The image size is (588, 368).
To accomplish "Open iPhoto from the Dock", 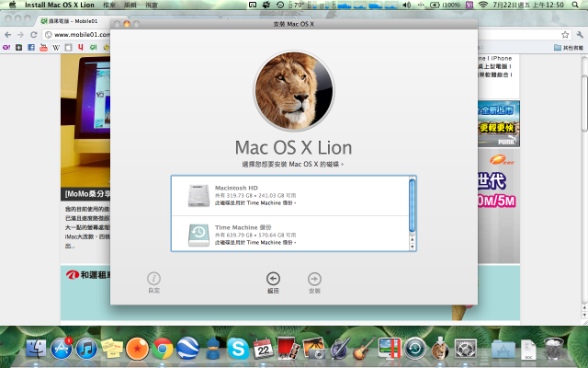I will pyautogui.click(x=314, y=349).
